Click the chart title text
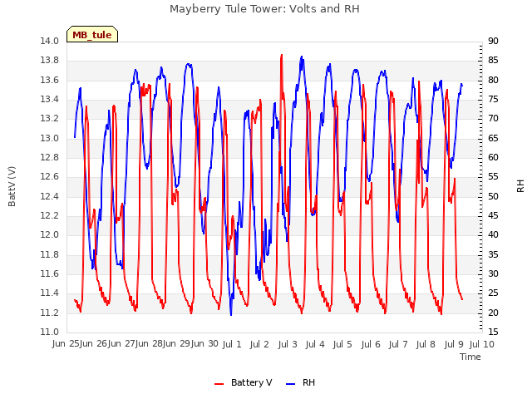 (x=264, y=9)
